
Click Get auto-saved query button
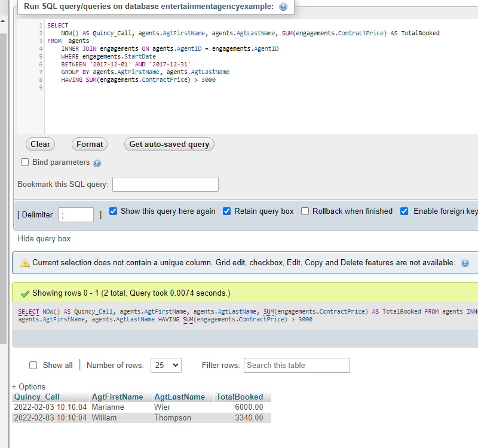[x=169, y=144]
